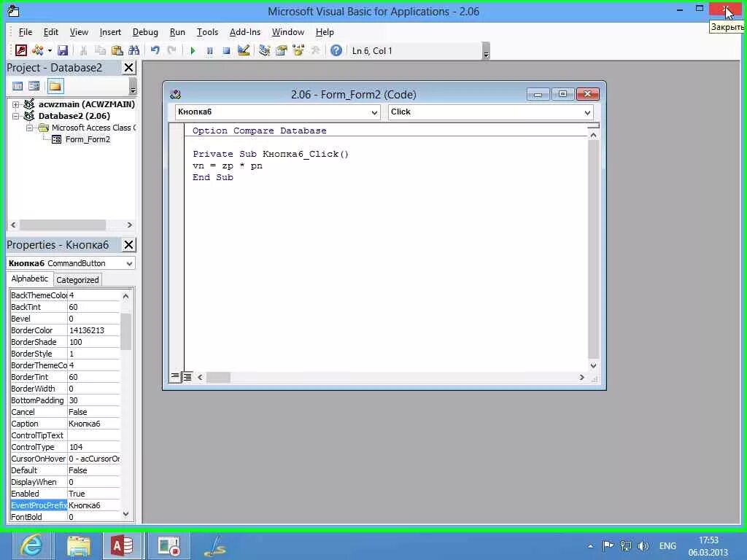
Task: Close the Properties - Кнопка6 panel
Action: click(x=128, y=245)
